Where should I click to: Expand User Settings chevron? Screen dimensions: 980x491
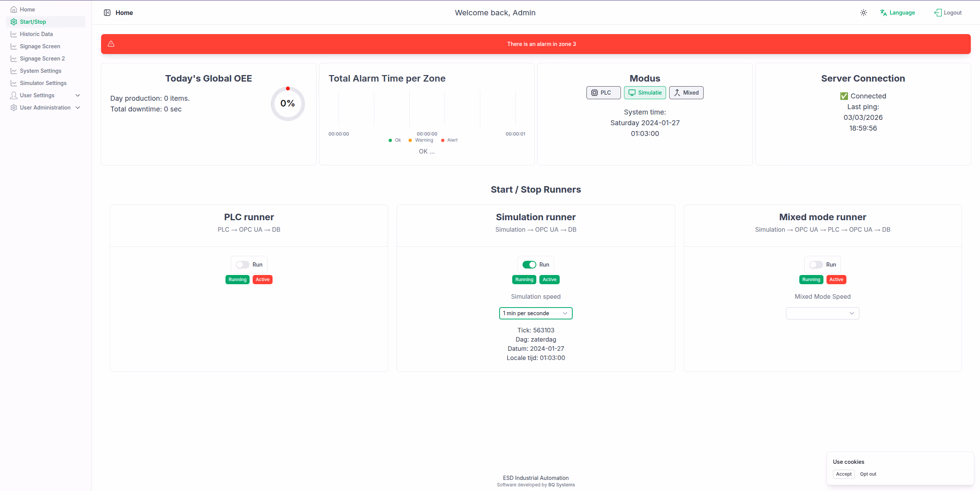pos(78,95)
